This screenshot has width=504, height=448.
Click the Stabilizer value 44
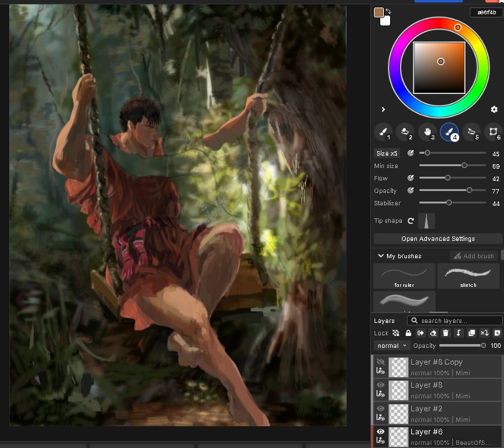(496, 203)
